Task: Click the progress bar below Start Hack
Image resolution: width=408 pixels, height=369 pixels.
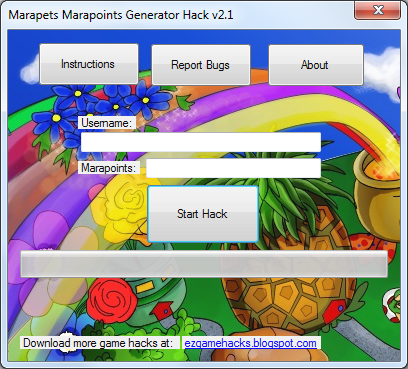Action: (204, 264)
